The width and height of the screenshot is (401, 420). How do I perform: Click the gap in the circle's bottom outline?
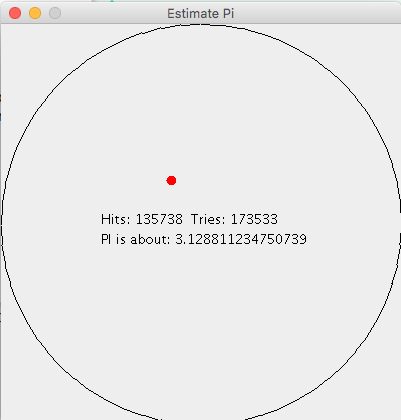(203, 417)
